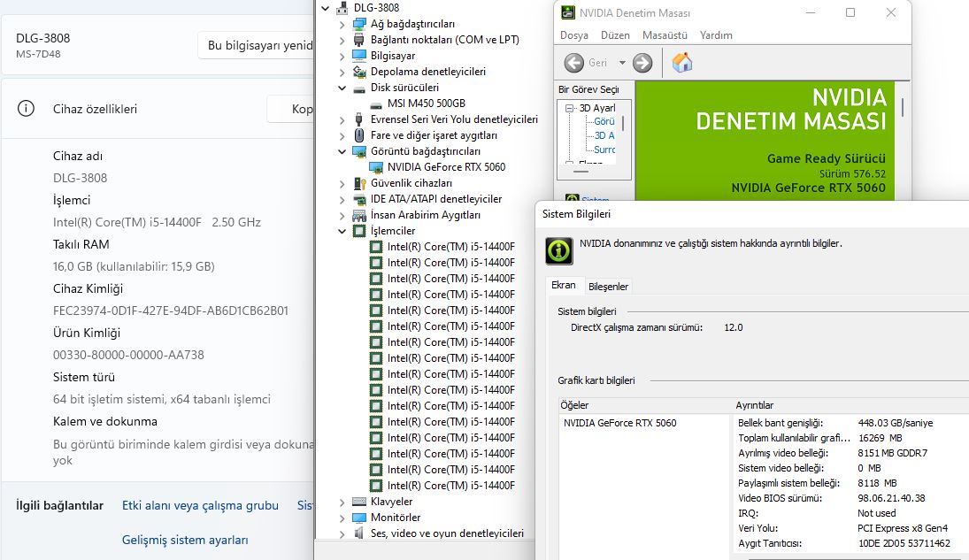Open Gelişmiş sistem ayarları link
Image resolution: width=969 pixels, height=560 pixels.
tap(185, 540)
